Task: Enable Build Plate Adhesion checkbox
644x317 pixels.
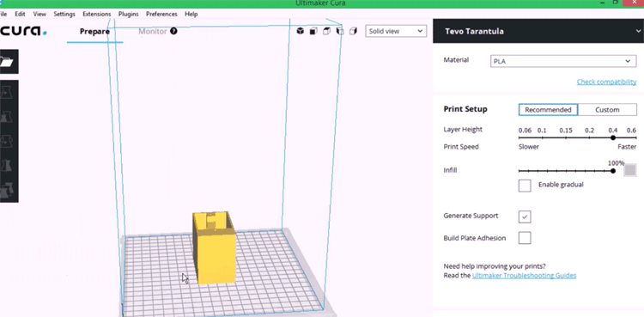Action: pyautogui.click(x=525, y=238)
